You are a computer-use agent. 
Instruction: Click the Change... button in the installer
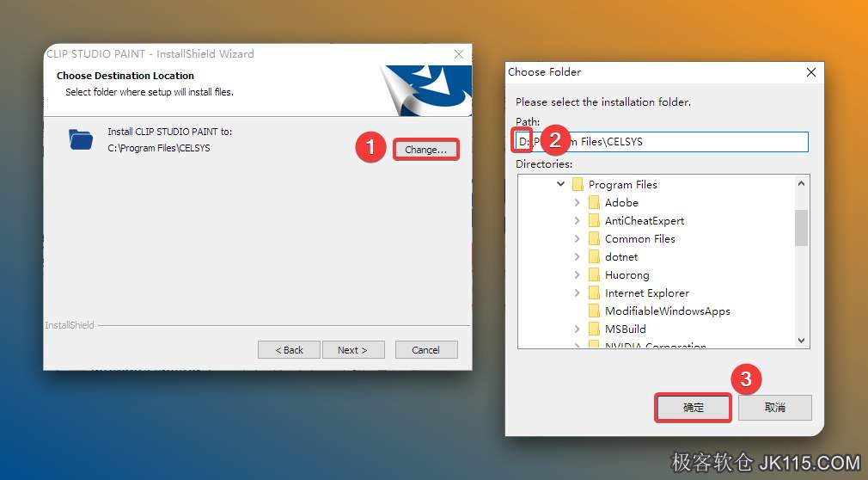pos(425,150)
